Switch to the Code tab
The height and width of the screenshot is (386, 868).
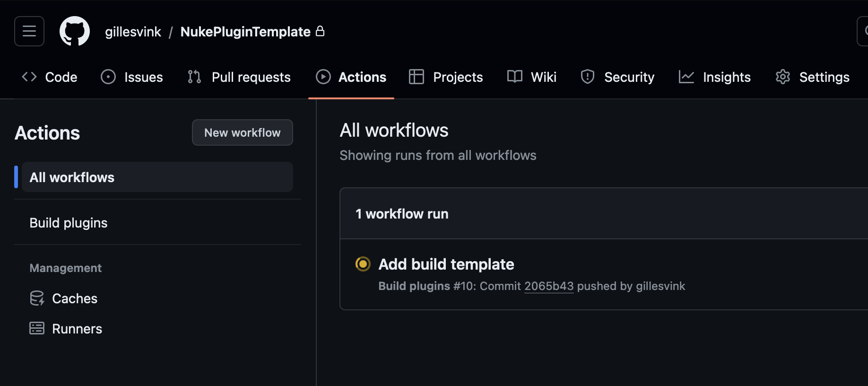tap(50, 77)
